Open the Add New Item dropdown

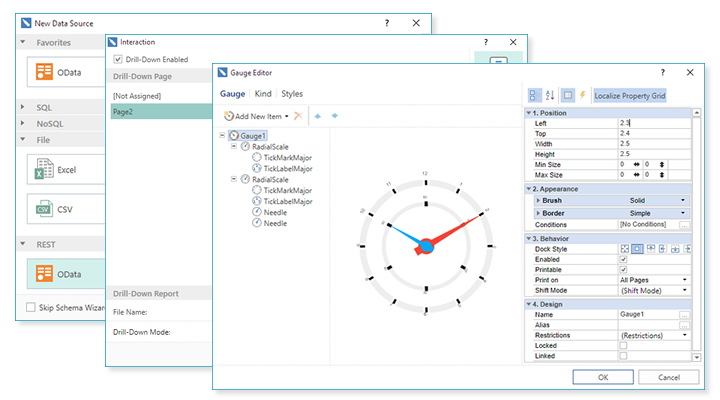[286, 117]
